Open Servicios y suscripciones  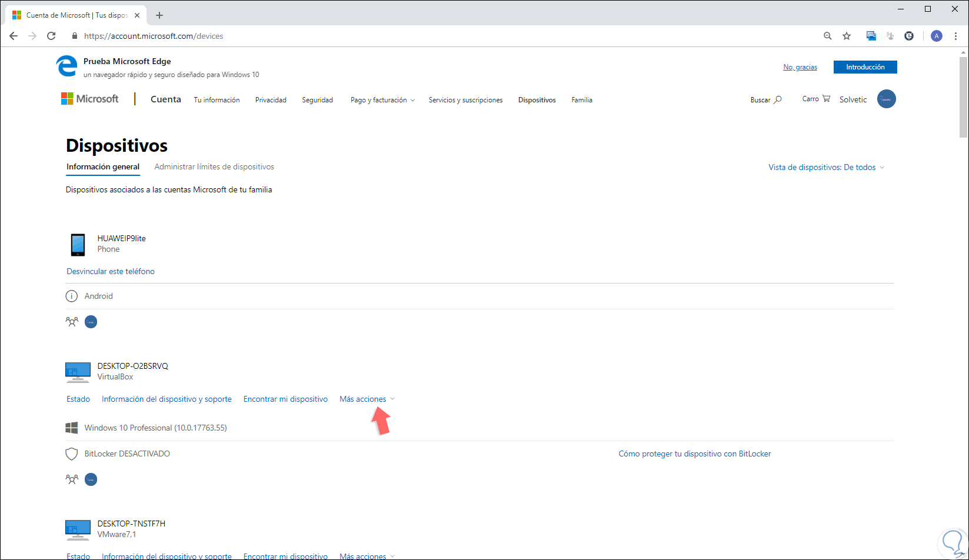(466, 100)
